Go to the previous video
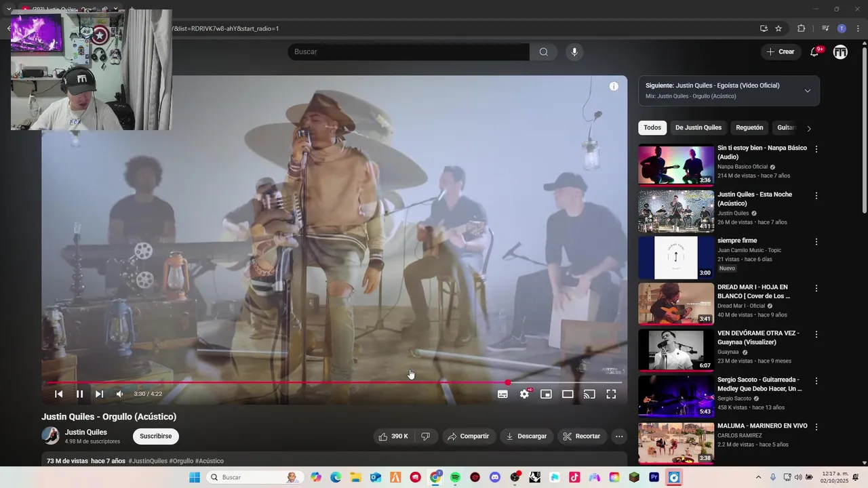 coord(59,394)
